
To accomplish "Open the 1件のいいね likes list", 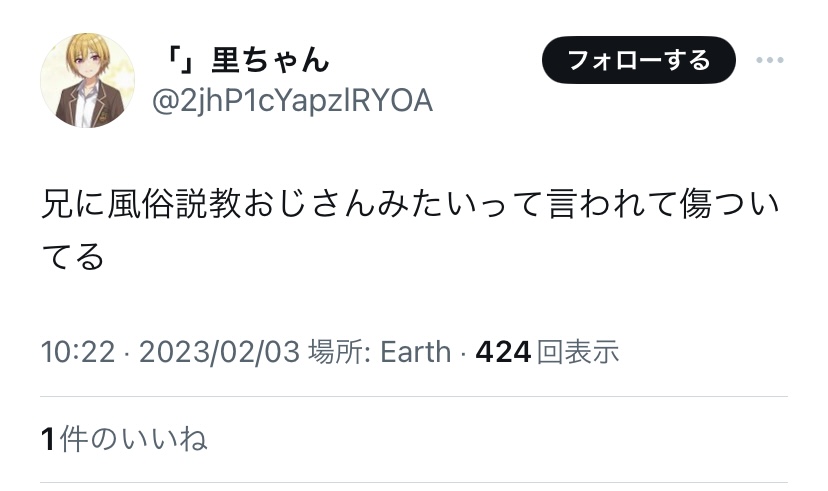I will [x=124, y=439].
